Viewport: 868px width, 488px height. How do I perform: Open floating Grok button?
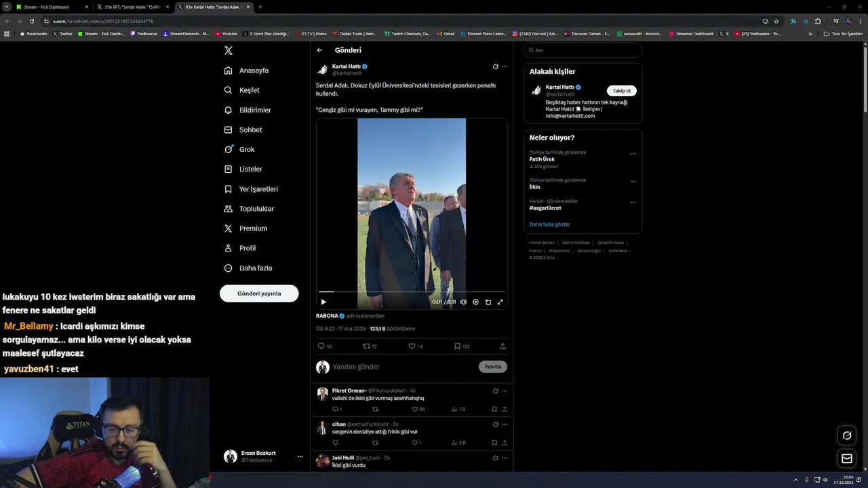click(847, 435)
